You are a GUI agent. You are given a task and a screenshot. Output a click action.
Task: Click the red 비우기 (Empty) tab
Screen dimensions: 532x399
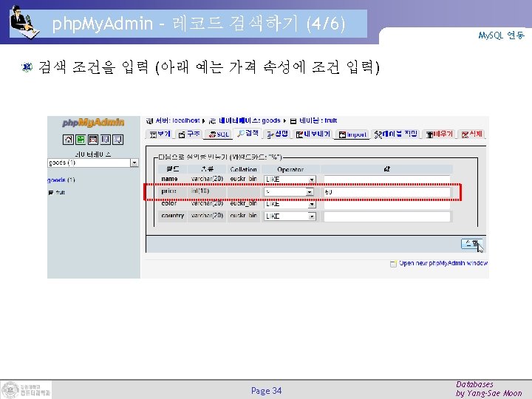pyautogui.click(x=439, y=134)
